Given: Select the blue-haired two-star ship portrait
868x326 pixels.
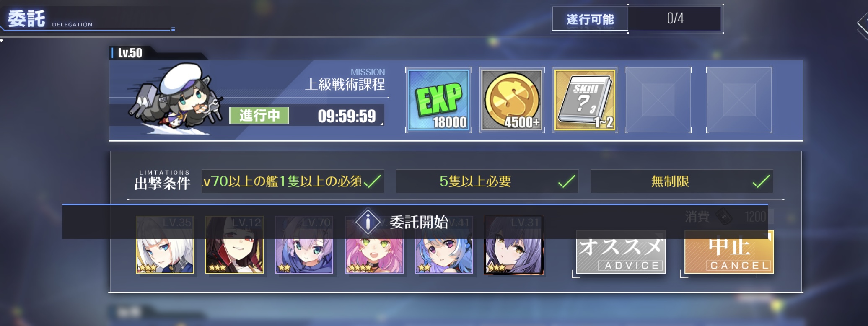Looking at the screenshot, I should [x=444, y=245].
